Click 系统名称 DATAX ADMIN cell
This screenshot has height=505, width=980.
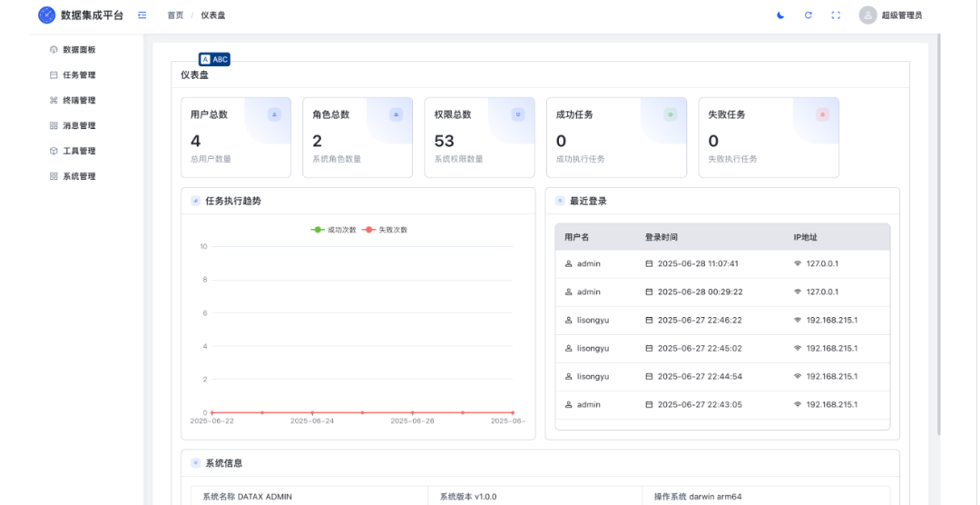[x=309, y=496]
